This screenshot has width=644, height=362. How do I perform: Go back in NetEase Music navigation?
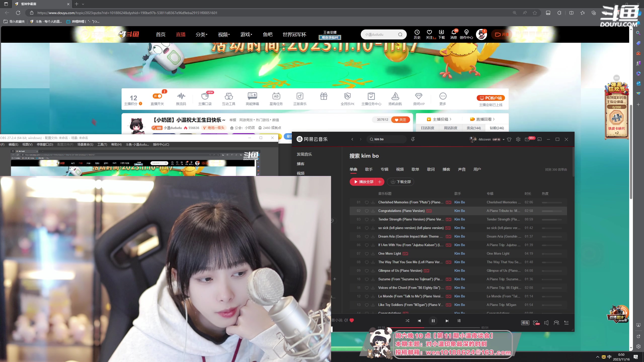352,139
